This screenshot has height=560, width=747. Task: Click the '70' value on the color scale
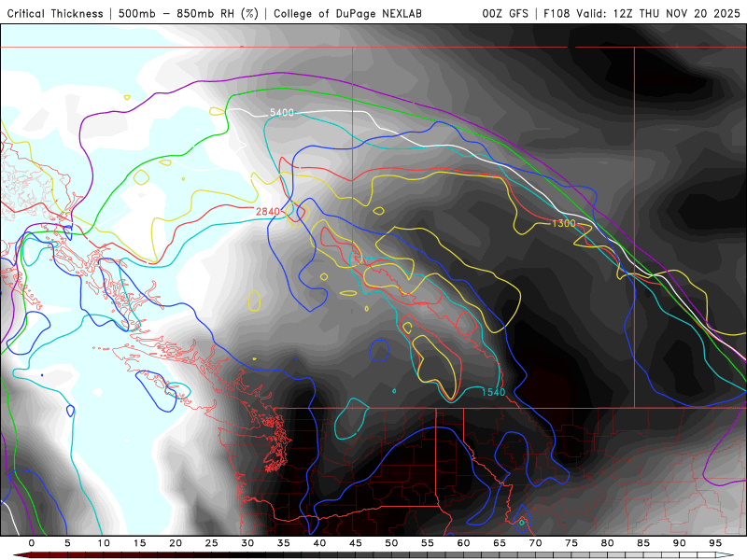tap(535, 543)
